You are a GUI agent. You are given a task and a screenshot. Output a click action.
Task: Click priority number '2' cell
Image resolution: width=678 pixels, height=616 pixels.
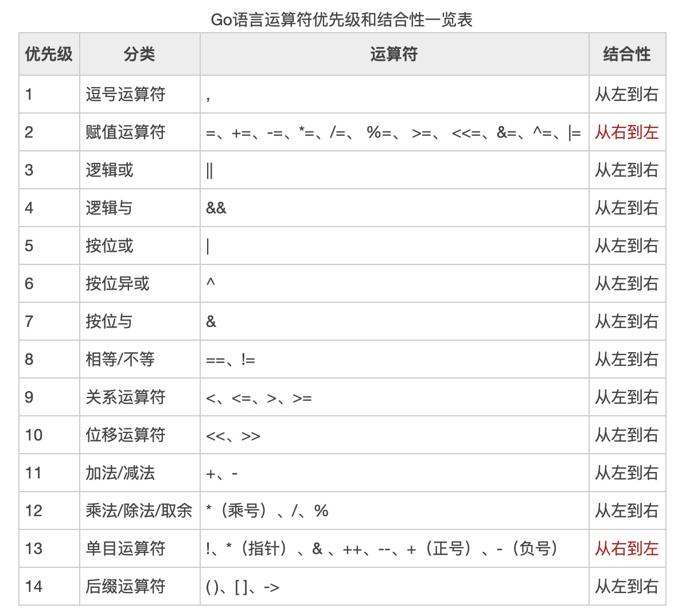point(49,132)
